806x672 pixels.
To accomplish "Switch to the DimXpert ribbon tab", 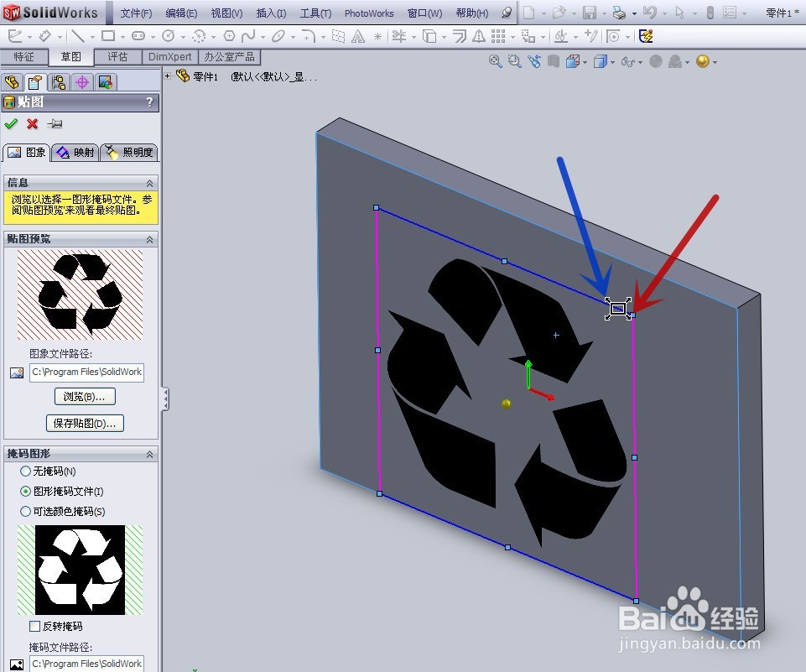I will tap(169, 56).
